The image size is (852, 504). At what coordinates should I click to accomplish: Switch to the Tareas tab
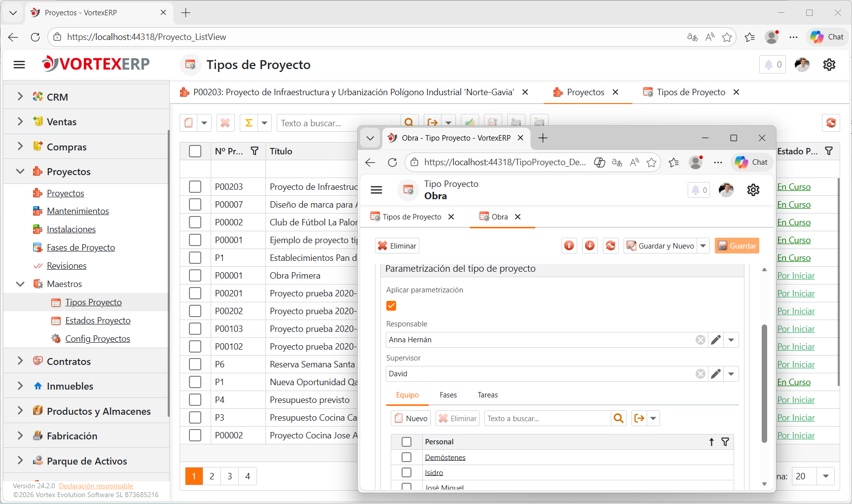tap(487, 395)
